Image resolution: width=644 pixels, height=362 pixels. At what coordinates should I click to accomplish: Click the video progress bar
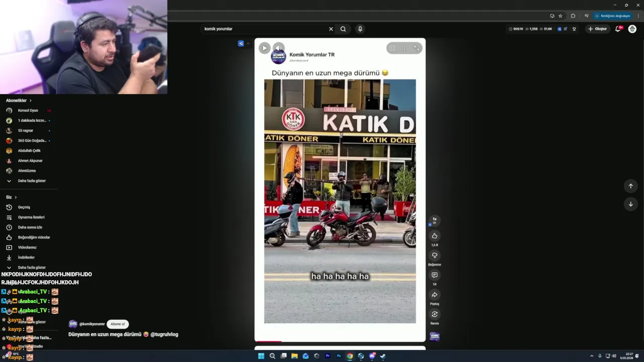[x=340, y=341]
